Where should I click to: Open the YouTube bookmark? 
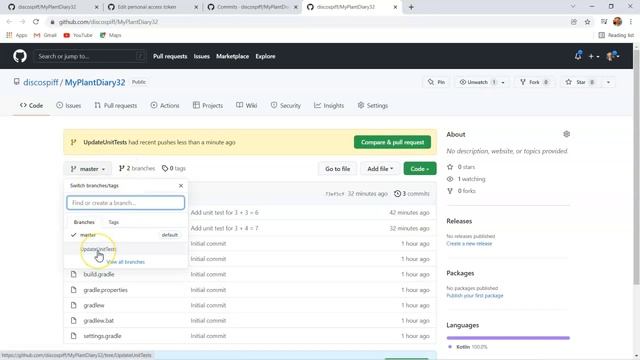coord(78,35)
